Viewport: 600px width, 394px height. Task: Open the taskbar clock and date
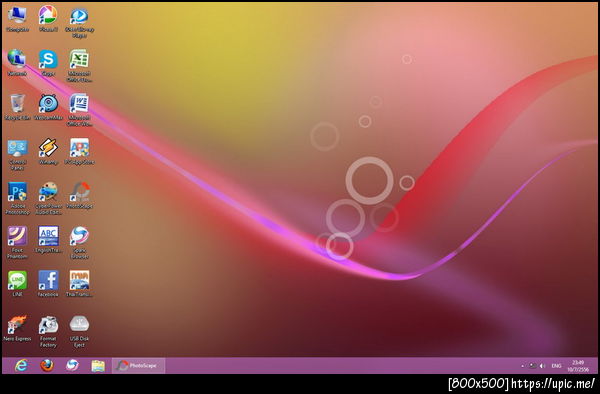coord(578,366)
